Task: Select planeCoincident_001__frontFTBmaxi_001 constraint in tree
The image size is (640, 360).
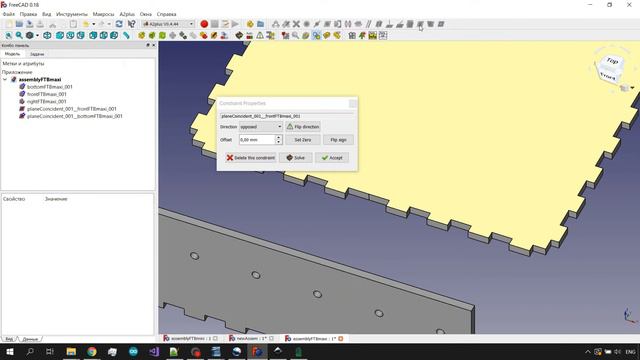Action: [71, 109]
